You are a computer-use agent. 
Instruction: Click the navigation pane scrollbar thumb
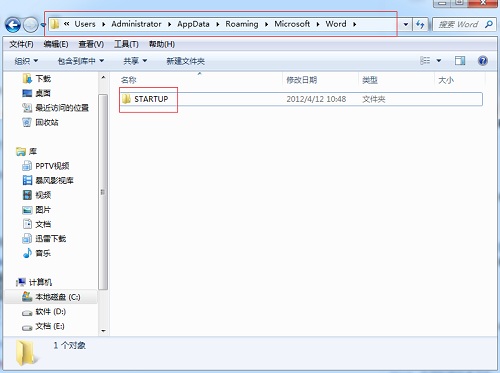(103, 192)
